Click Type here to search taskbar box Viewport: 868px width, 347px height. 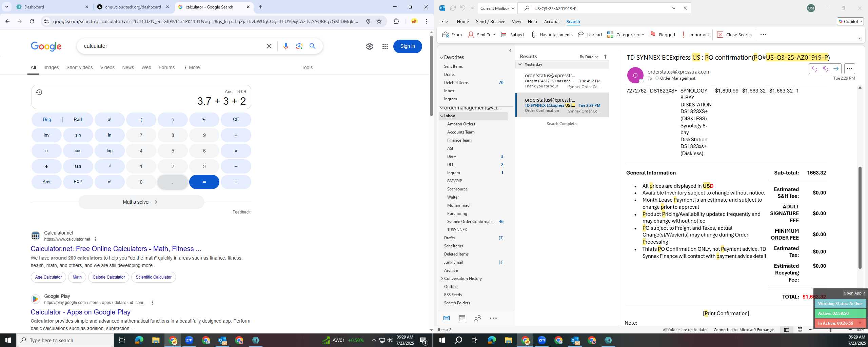tap(65, 340)
